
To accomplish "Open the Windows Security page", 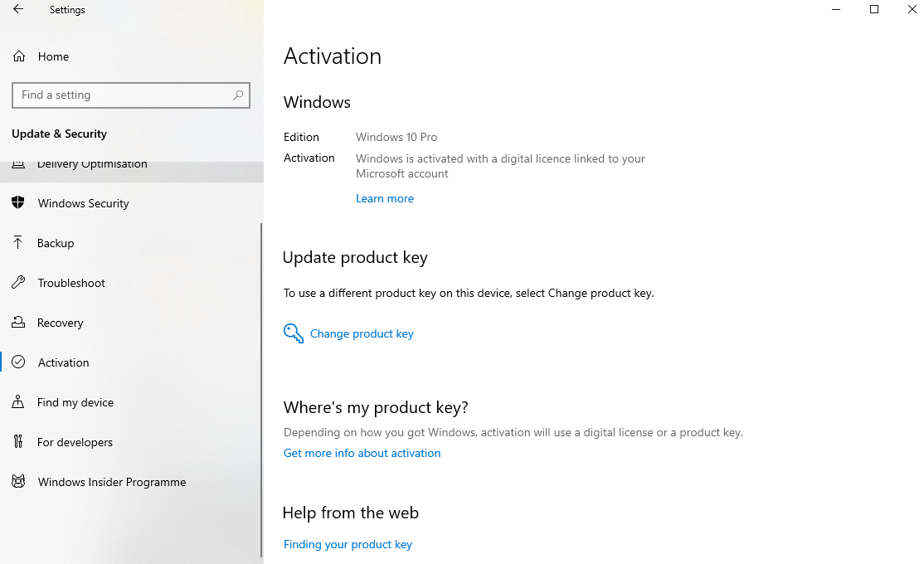I will point(131,203).
